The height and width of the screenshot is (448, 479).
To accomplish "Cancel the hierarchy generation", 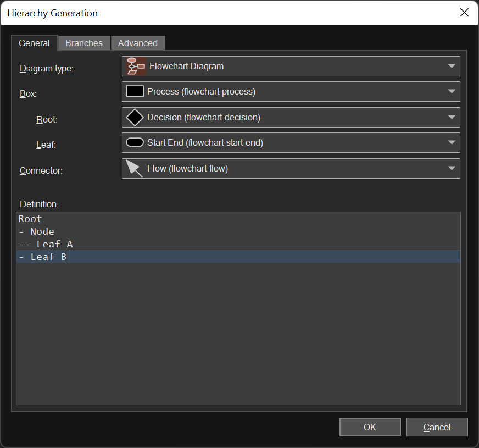I will pyautogui.click(x=437, y=427).
